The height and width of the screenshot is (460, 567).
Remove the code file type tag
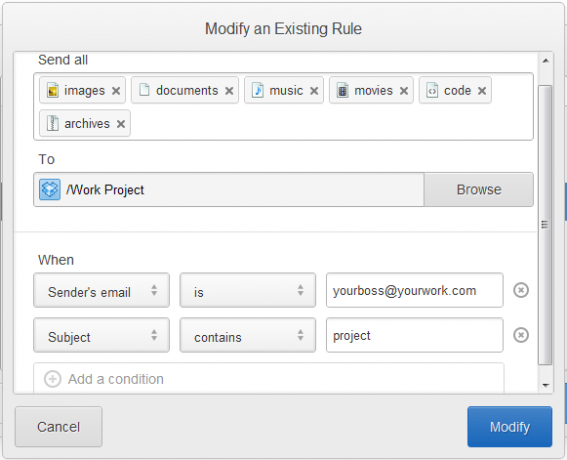pyautogui.click(x=482, y=91)
